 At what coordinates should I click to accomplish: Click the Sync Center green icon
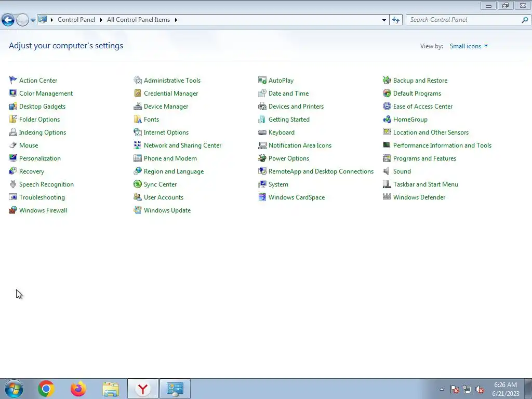pyautogui.click(x=137, y=184)
